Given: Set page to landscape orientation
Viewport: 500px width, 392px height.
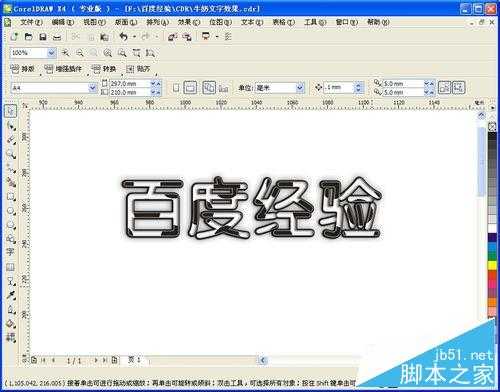Looking at the screenshot, I should click(x=190, y=88).
